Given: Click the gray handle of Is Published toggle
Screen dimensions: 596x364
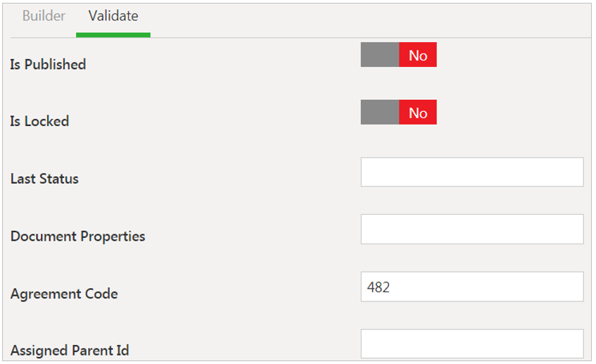Looking at the screenshot, I should coord(380,55).
